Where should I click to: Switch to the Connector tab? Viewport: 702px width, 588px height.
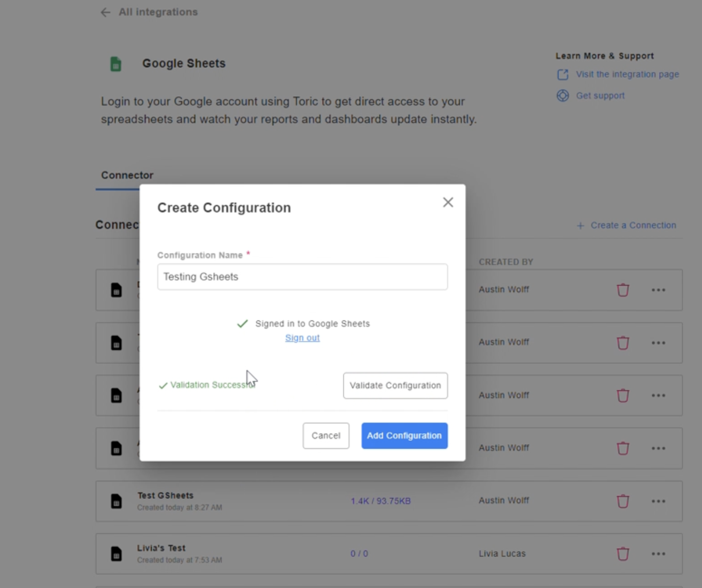point(127,175)
